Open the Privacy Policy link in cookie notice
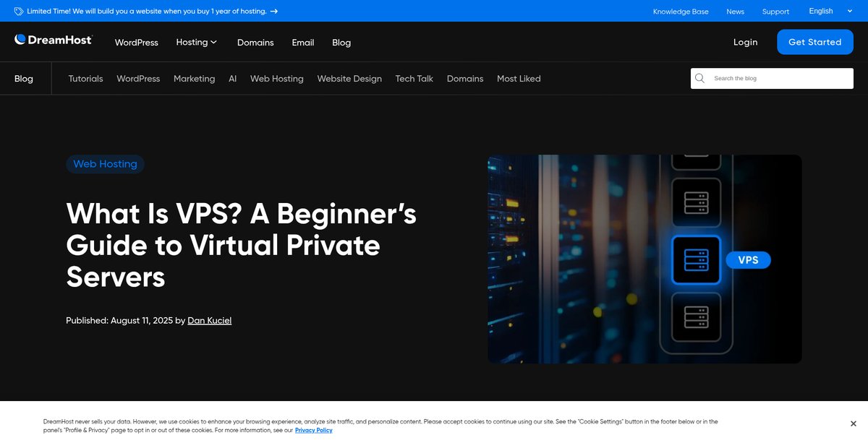Viewport: 868px width, 448px height. tap(313, 430)
